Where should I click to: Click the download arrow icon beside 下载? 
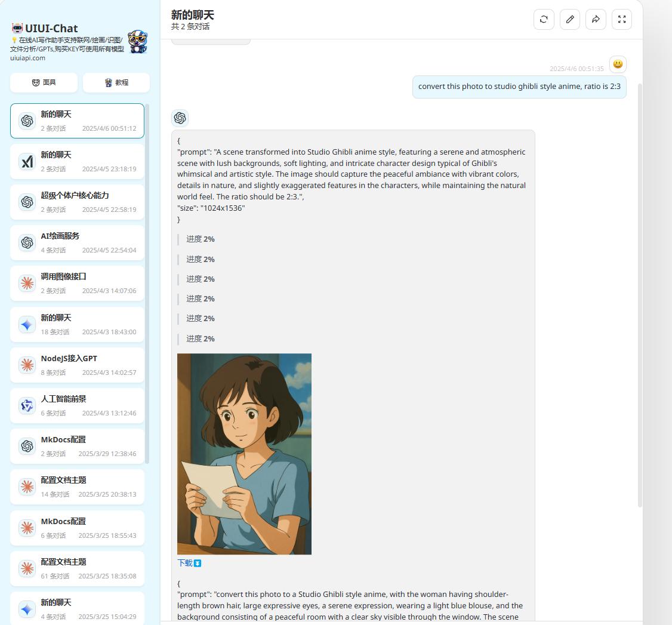(198, 564)
